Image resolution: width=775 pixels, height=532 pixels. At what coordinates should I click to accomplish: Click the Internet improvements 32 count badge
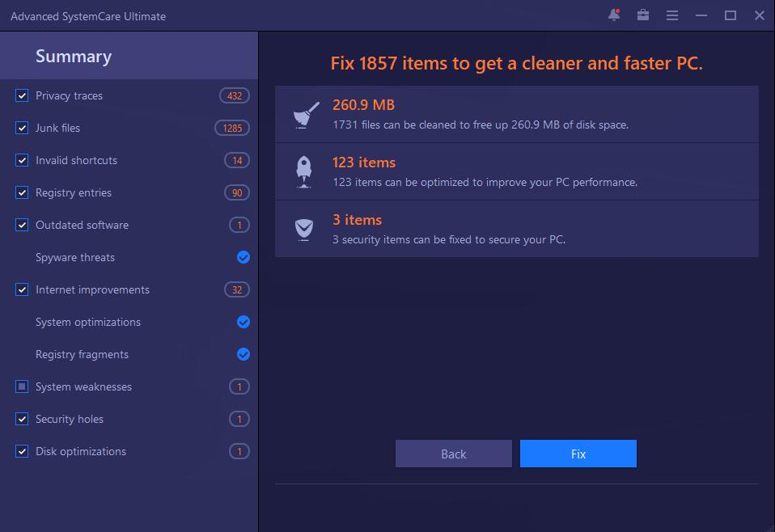click(237, 290)
